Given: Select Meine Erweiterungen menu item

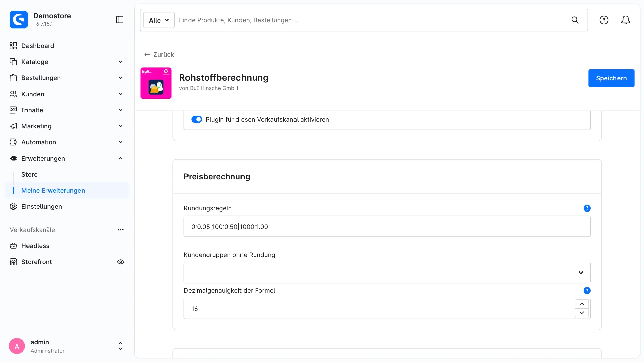Looking at the screenshot, I should (67, 190).
